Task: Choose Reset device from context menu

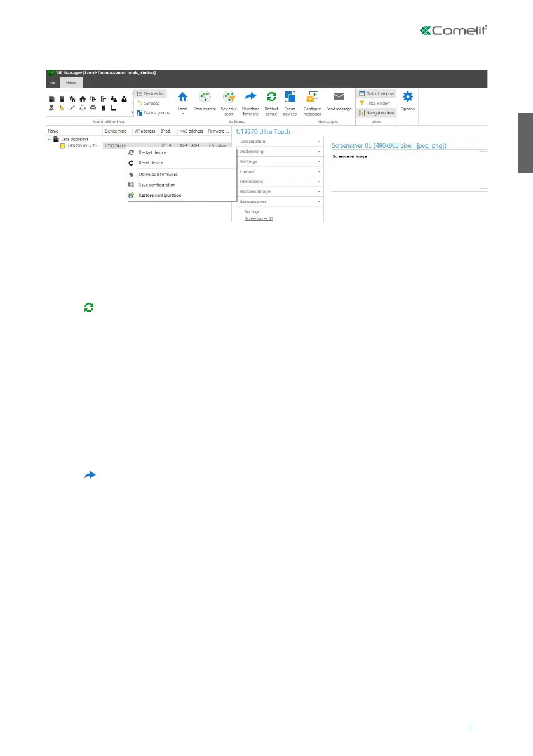Action: pos(181,163)
